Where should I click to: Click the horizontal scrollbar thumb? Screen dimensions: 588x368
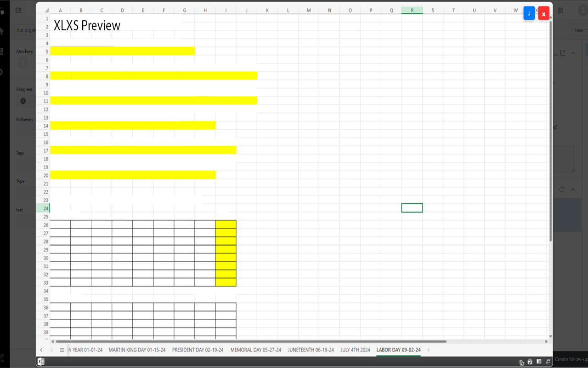point(251,341)
